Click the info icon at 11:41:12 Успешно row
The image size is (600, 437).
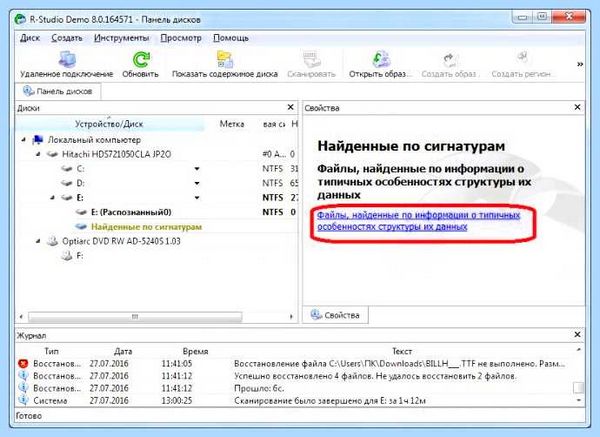pyautogui.click(x=23, y=376)
